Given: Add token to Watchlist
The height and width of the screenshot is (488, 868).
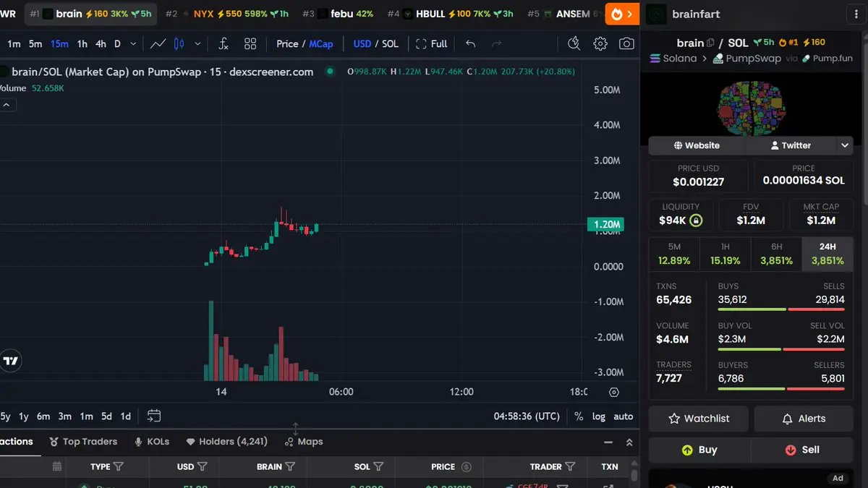Looking at the screenshot, I should point(699,419).
